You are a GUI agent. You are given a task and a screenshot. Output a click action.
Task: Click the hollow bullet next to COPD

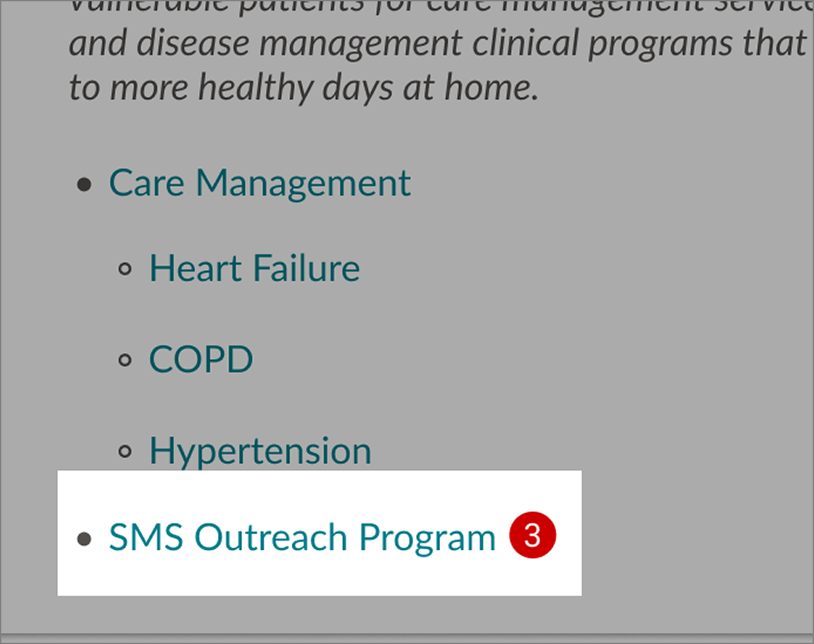pos(124,361)
